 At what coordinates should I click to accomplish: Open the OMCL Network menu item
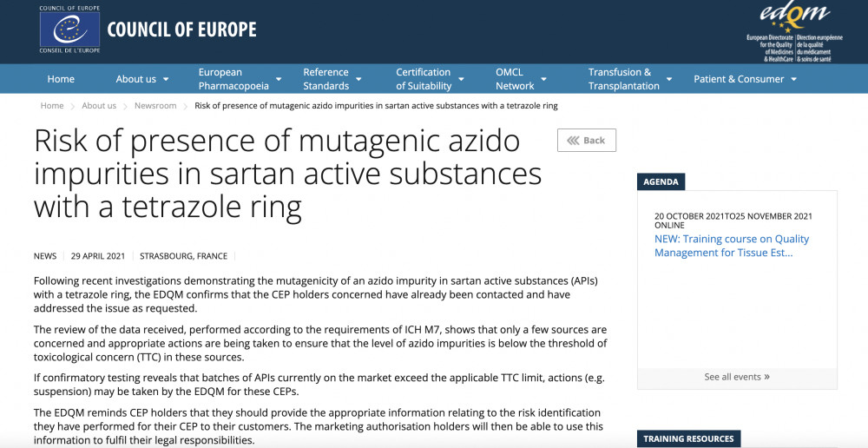515,79
